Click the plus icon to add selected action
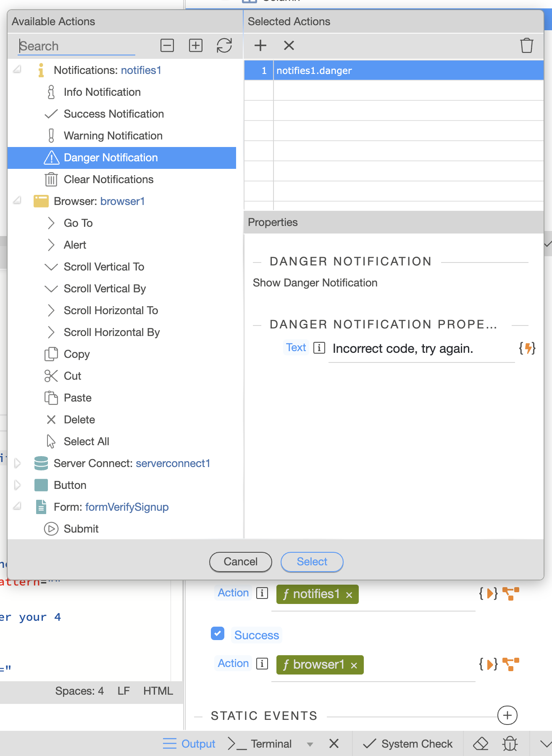552x756 pixels. pos(260,45)
